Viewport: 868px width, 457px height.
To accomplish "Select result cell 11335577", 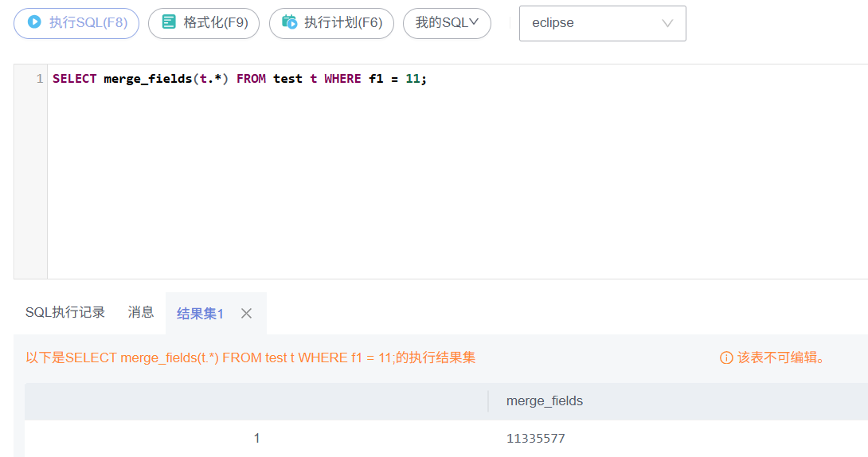I will [536, 439].
